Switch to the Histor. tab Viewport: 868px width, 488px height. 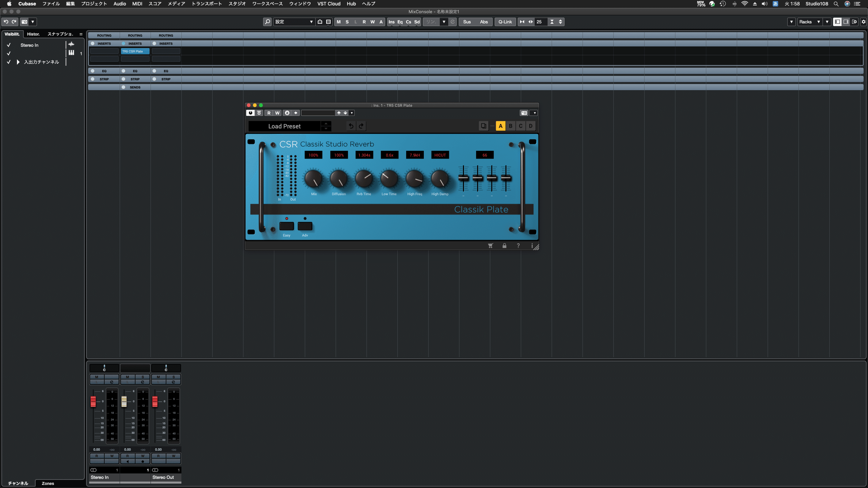click(33, 34)
